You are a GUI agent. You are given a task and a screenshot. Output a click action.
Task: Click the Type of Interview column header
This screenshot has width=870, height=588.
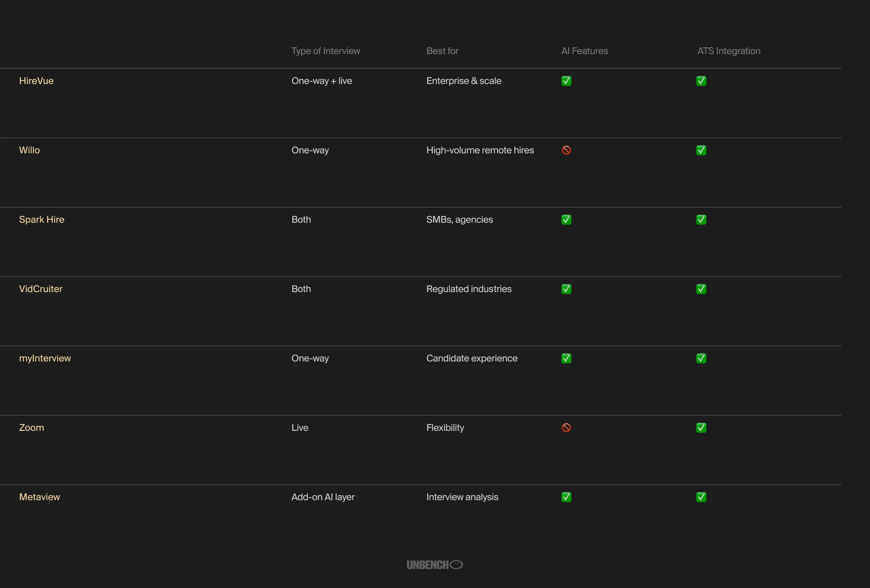(x=326, y=51)
